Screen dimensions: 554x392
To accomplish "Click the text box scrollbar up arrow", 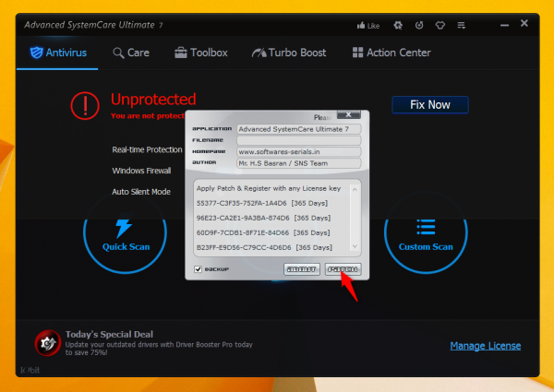I will pos(355,190).
